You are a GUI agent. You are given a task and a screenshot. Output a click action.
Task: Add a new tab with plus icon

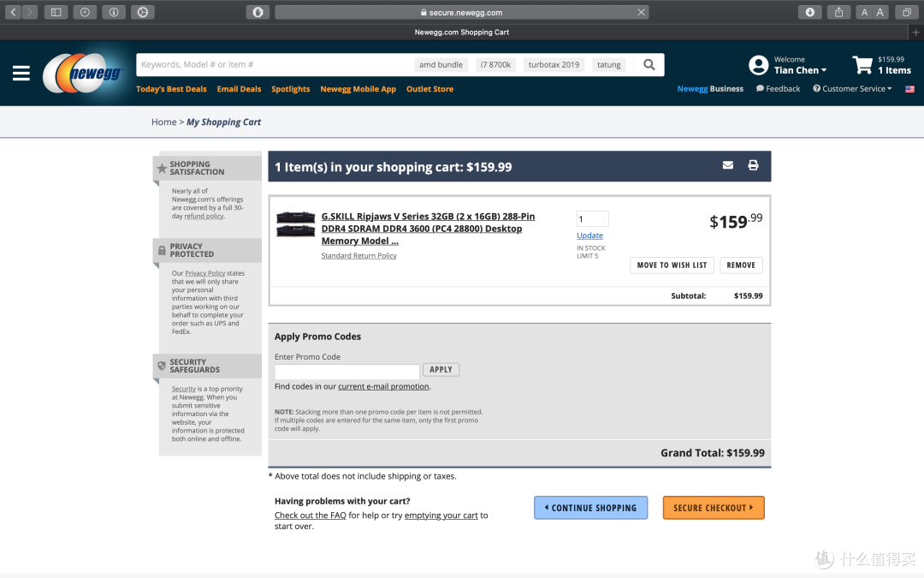click(915, 33)
